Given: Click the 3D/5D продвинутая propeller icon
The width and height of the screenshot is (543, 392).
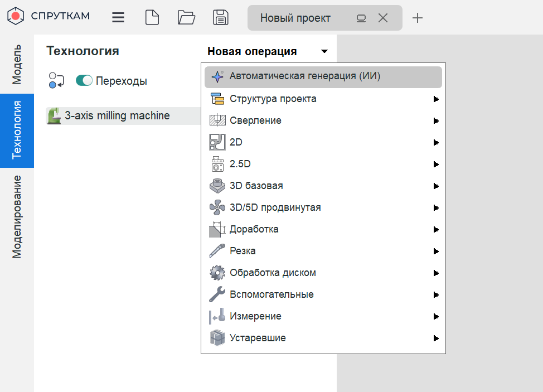Looking at the screenshot, I should point(217,207).
